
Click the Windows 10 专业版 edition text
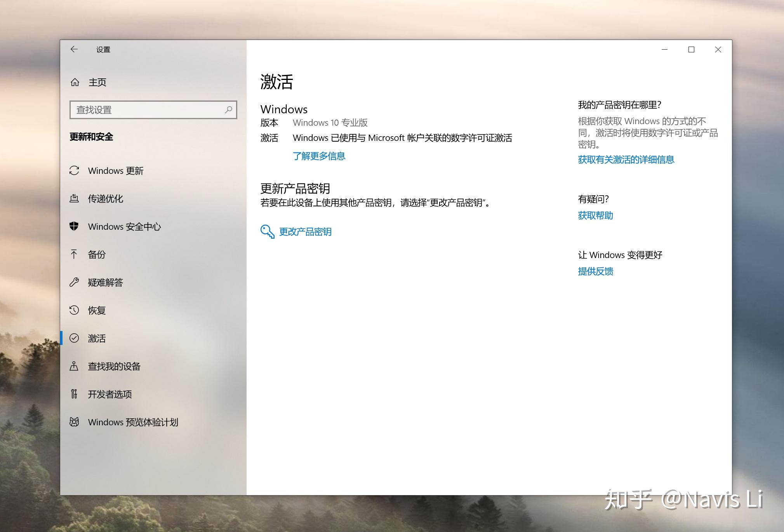[x=330, y=123]
